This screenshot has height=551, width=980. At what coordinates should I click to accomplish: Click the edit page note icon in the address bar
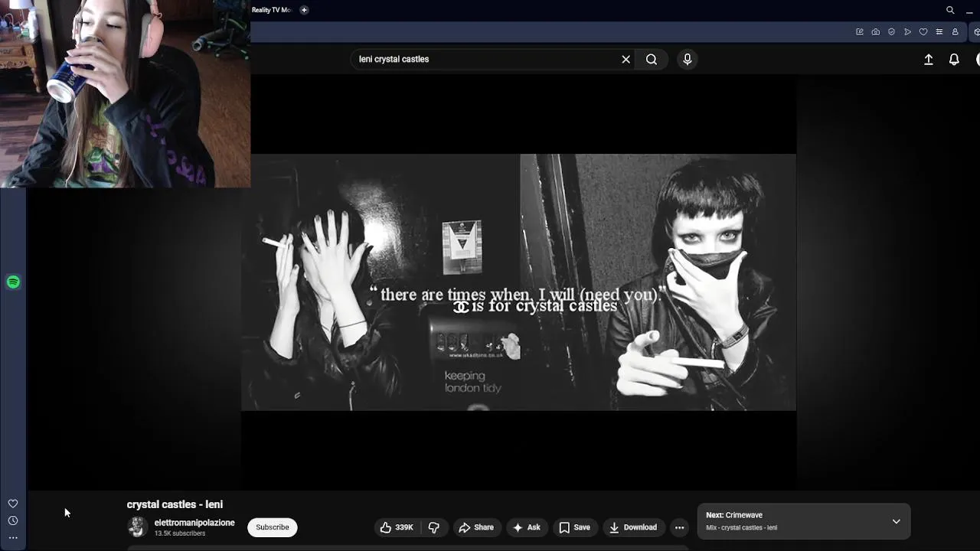860,32
